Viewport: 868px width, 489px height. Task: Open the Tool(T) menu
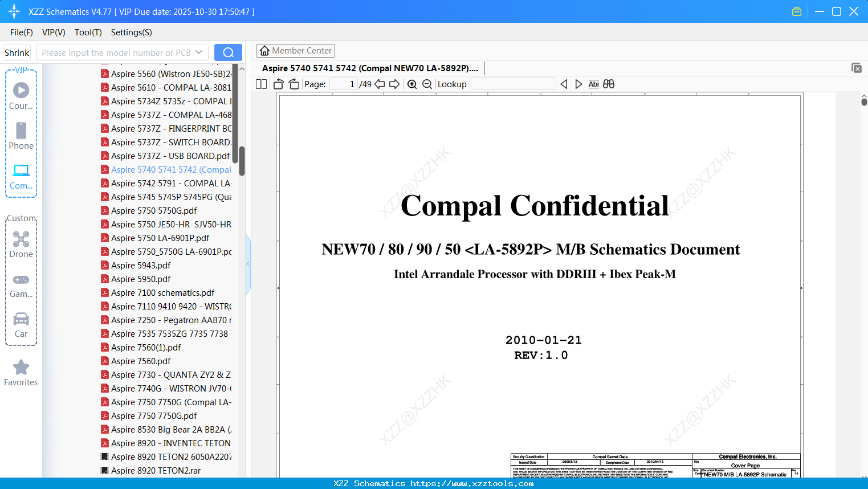(88, 32)
